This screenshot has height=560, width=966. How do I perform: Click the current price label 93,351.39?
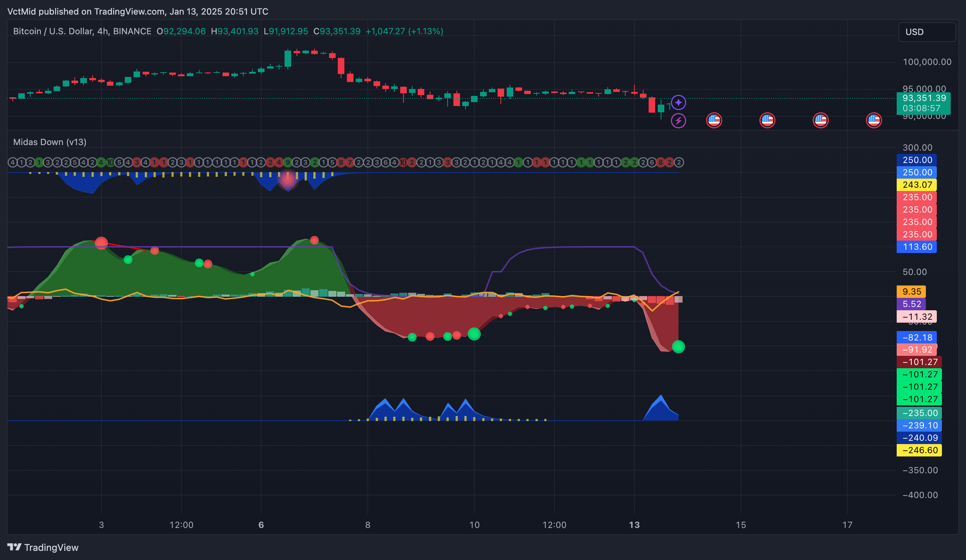(x=923, y=98)
